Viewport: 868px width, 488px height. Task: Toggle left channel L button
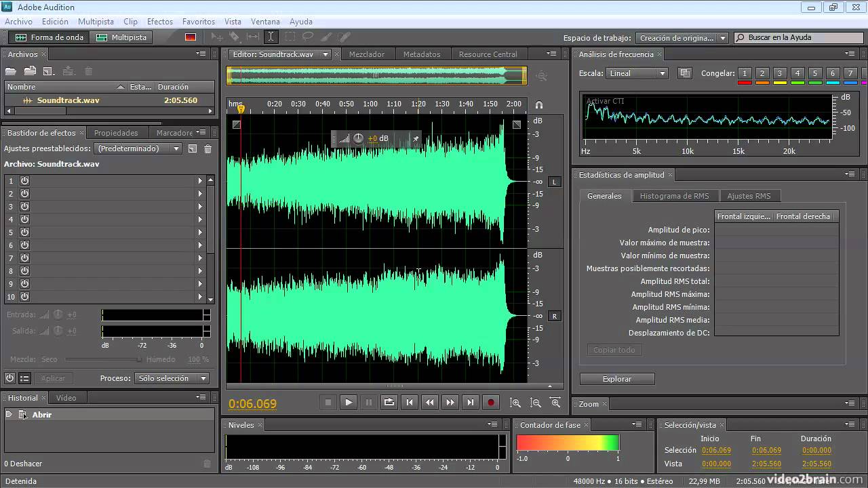[554, 182]
